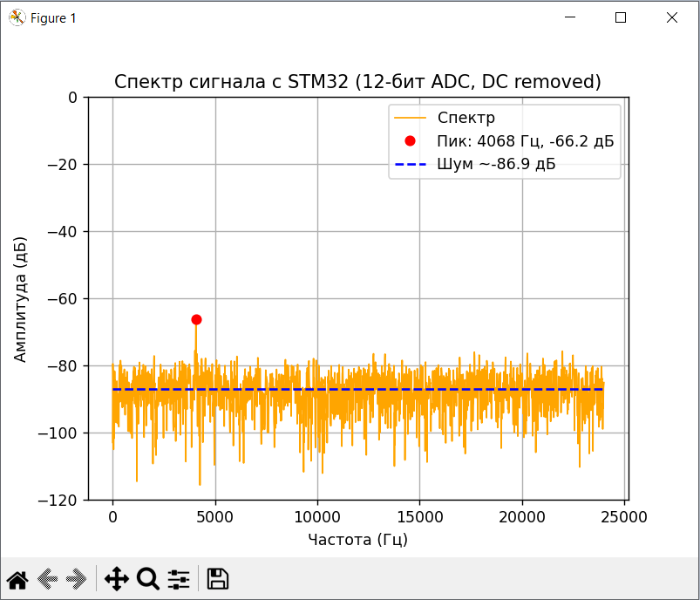
Task: Maximize the Figure 1 window
Action: click(x=621, y=17)
